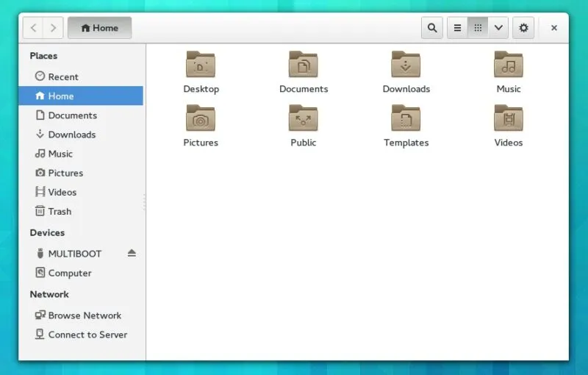Select Music in the sidebar
Image resolution: width=588 pixels, height=375 pixels.
tap(81, 154)
